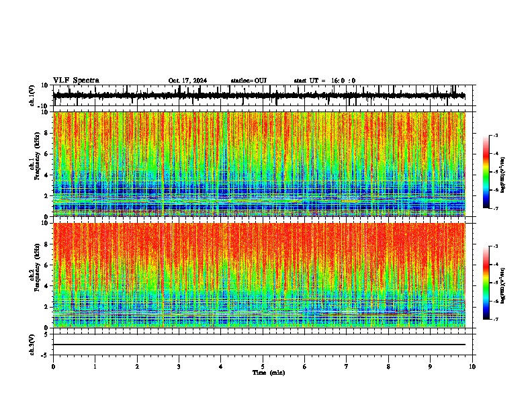Click the 'VLF Spectra' plot title
This screenshot has height=411, width=532.
[76, 81]
